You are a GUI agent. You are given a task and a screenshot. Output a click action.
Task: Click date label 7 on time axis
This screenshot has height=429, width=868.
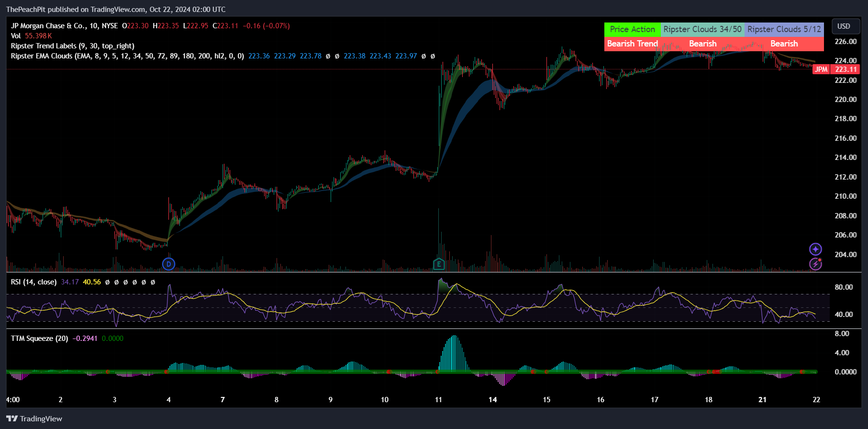(223, 400)
